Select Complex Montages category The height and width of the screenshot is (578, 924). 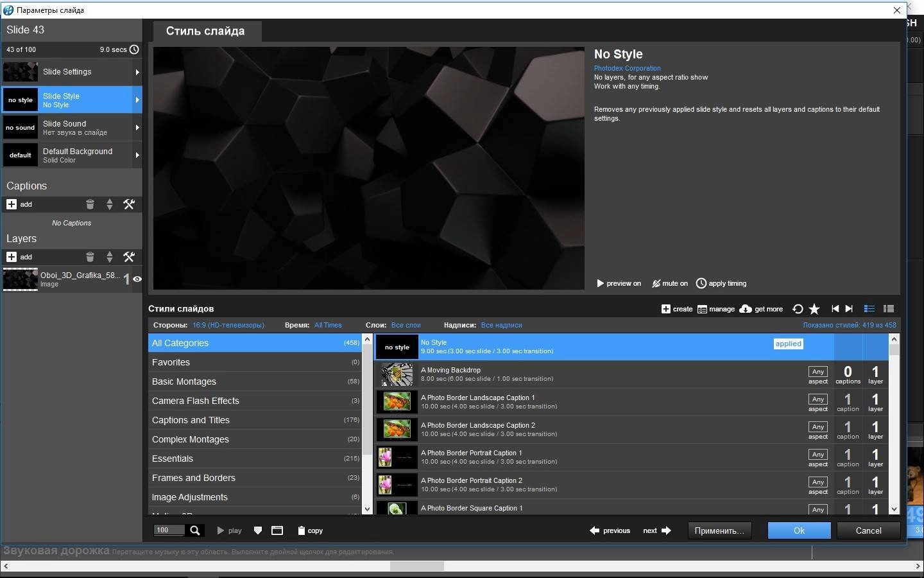[255, 439]
